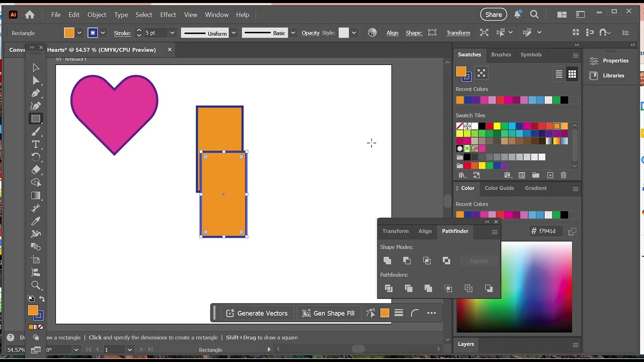Select the Direct Selection tool
This screenshot has height=362, width=644.
coord(36,80)
